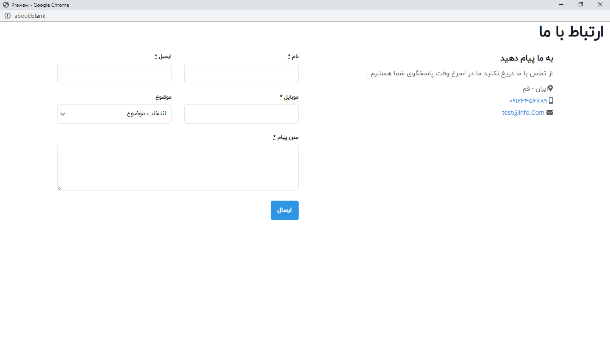Click the موضوع field label

click(x=164, y=97)
